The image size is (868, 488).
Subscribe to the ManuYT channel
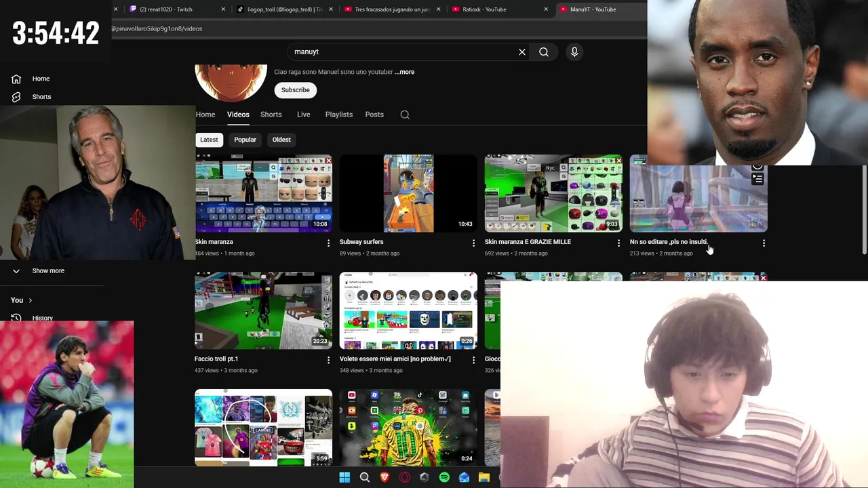(x=296, y=90)
